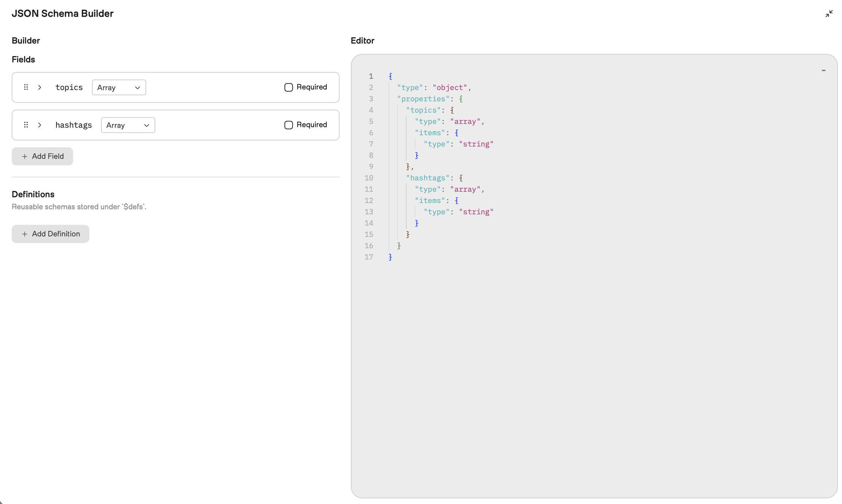Click the collapse fullscreen icon top right

(829, 14)
